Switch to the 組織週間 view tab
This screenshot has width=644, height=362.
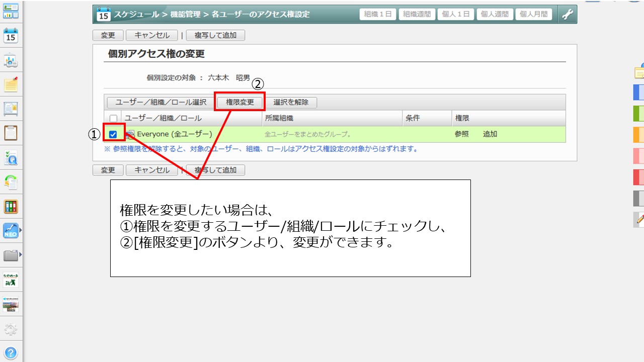417,14
